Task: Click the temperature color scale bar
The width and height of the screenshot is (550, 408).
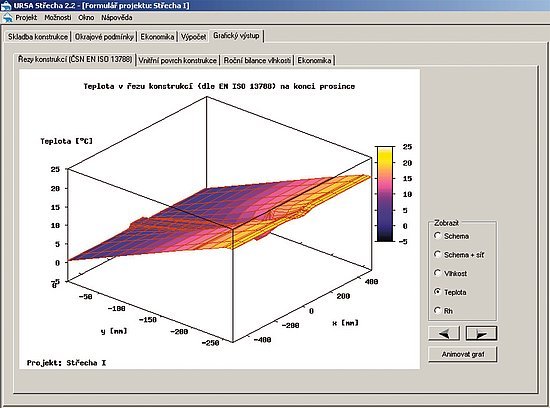Action: coord(385,194)
